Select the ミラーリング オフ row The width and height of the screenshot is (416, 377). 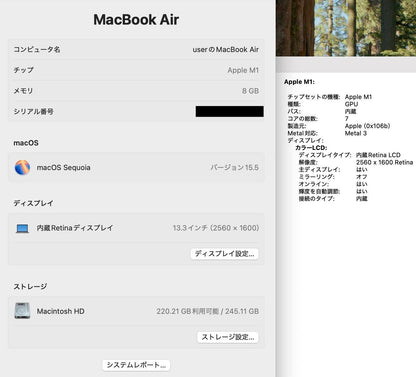click(333, 177)
